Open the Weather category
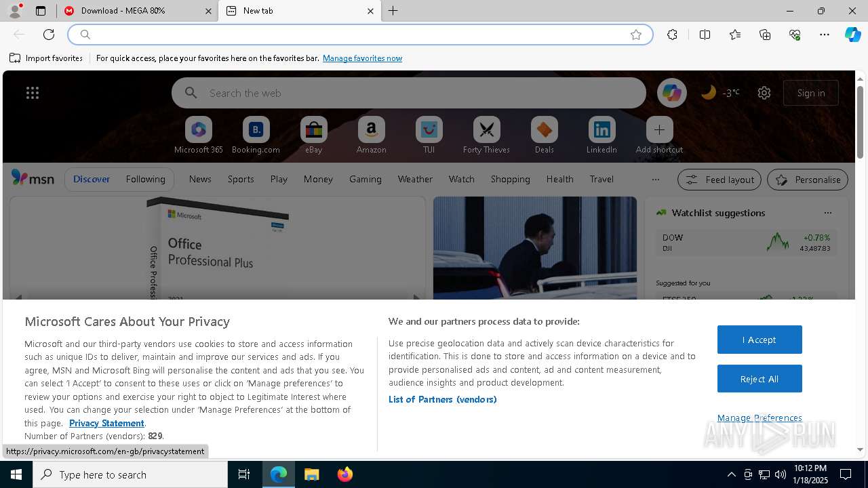 (x=415, y=180)
